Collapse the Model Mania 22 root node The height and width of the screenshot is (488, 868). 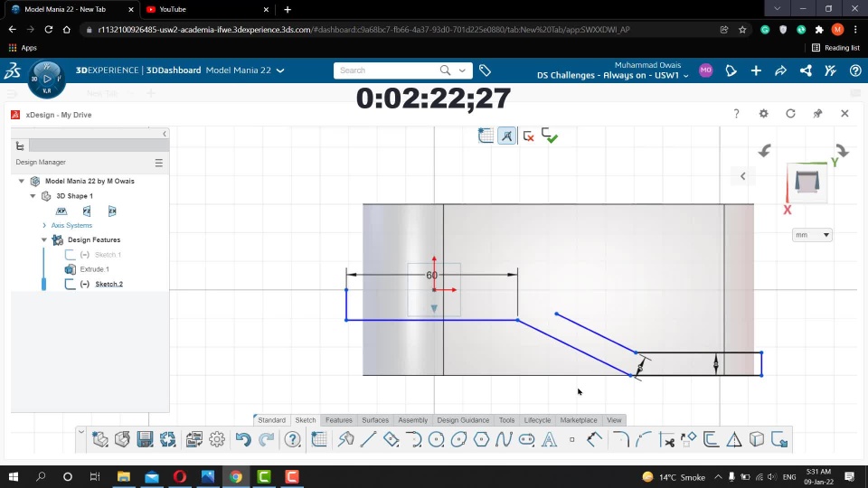click(21, 181)
